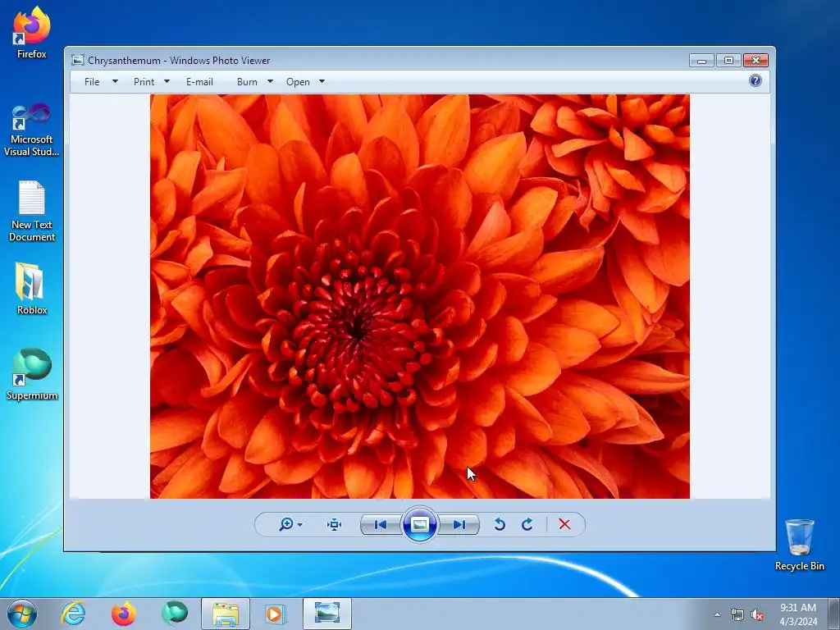Fit picture to actual size
Viewport: 840px width, 630px height.
coord(335,524)
